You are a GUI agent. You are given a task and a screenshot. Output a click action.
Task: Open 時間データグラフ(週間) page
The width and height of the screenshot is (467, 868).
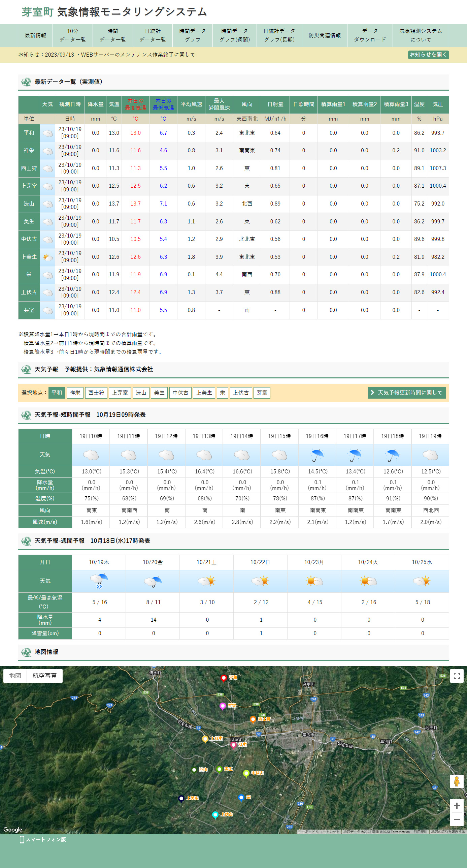click(x=235, y=35)
